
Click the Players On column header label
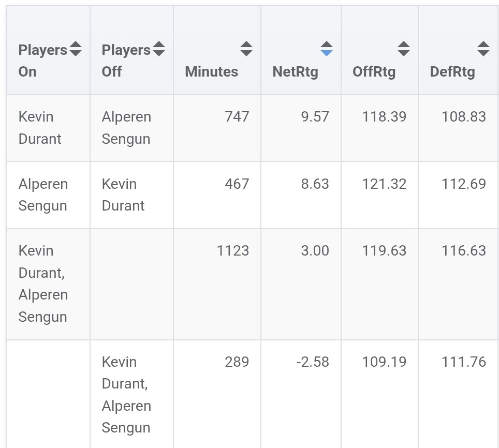pos(42,61)
